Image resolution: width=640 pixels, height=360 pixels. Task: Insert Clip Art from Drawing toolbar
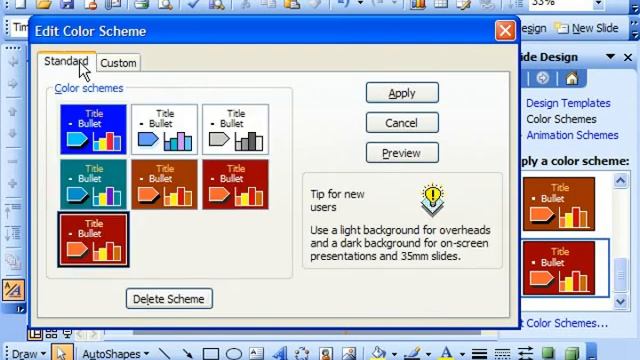tap(325, 353)
